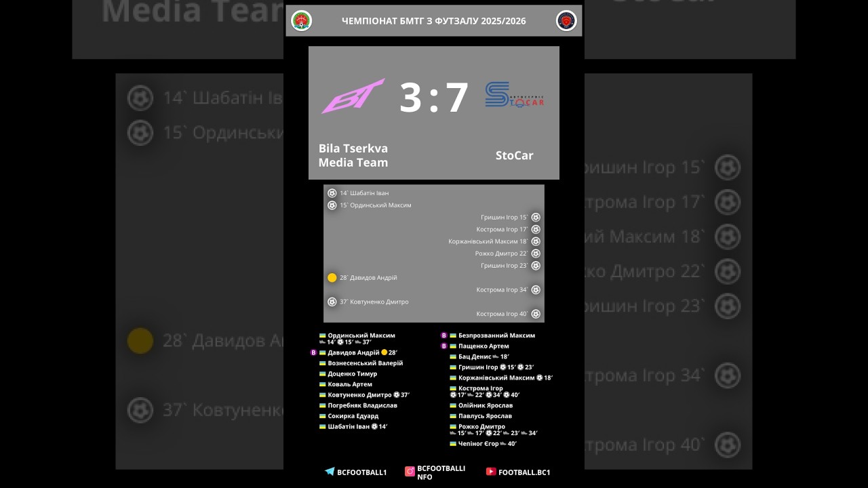Image resolution: width=868 pixels, height=488 pixels.
Task: Select the ball icon next to Гришин Ігор 23`
Action: 536,266
